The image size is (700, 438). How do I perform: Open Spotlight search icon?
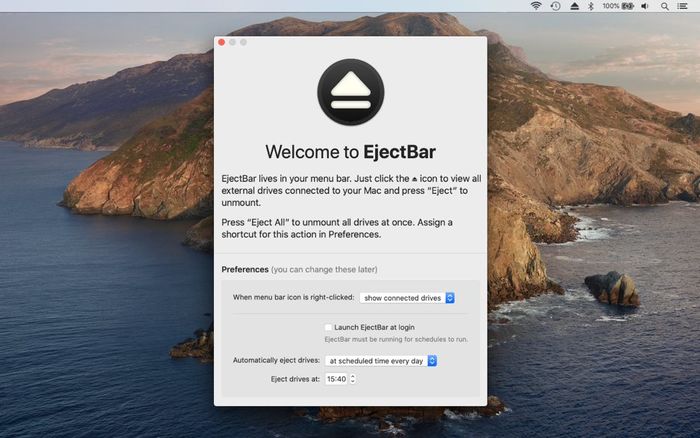665,6
